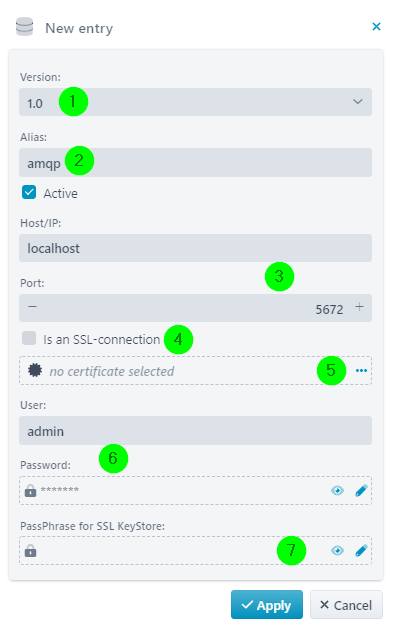Image resolution: width=393 pixels, height=629 pixels.
Task: Click the Apply button
Action: [267, 605]
